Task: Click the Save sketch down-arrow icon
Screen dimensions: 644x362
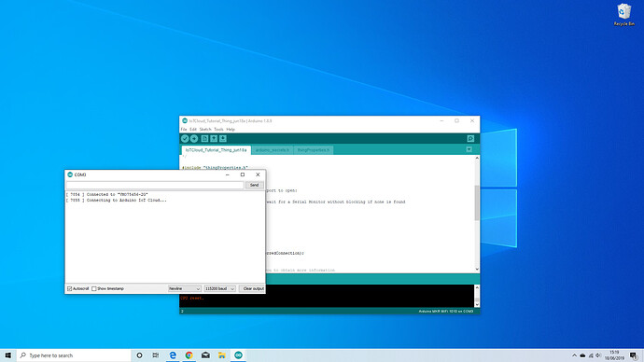Action: click(223, 139)
